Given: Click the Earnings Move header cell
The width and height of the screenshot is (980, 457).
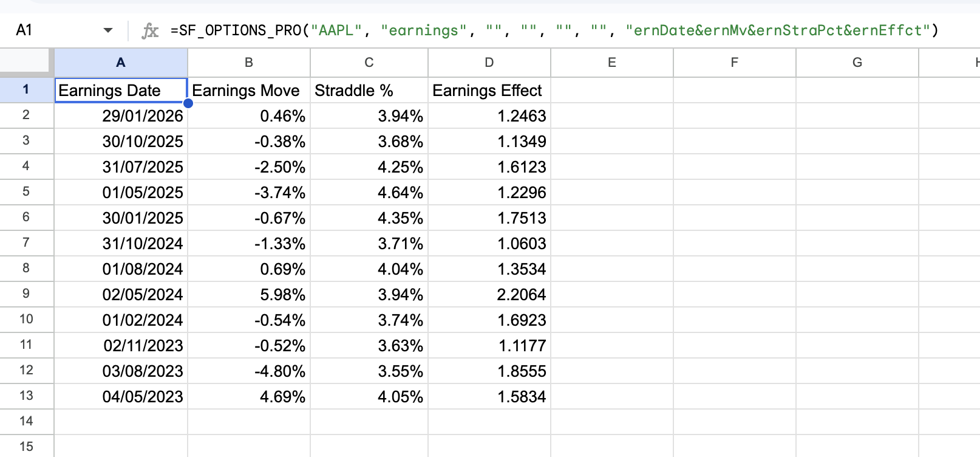Looking at the screenshot, I should [249, 90].
